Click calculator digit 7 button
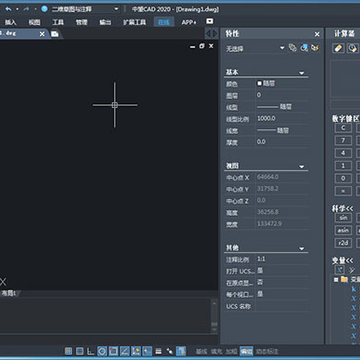Viewport: 360px width, 360px height. (x=343, y=140)
